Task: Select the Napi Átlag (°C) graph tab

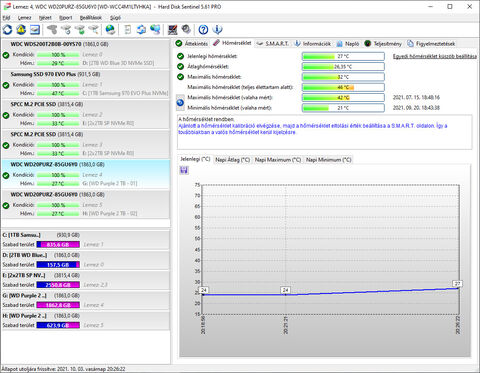Action: pyautogui.click(x=232, y=160)
